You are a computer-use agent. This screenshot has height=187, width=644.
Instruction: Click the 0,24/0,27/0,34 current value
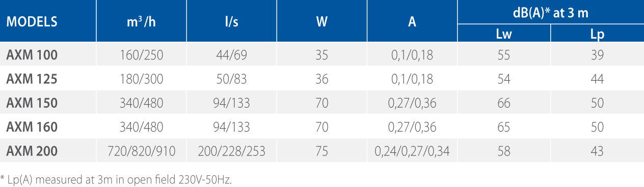tap(412, 151)
